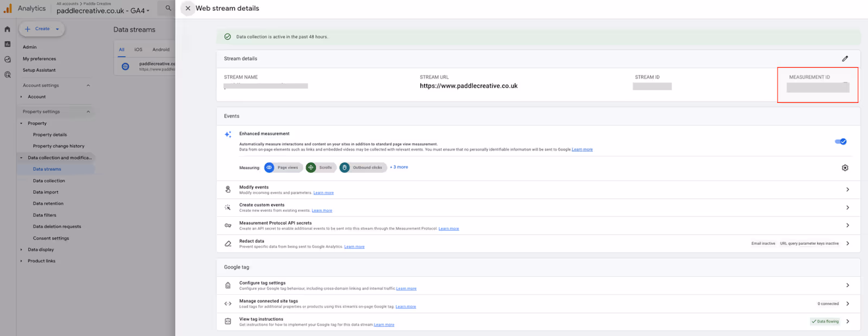868x336 pixels.
Task: Open Redact data row
Action: (x=538, y=243)
